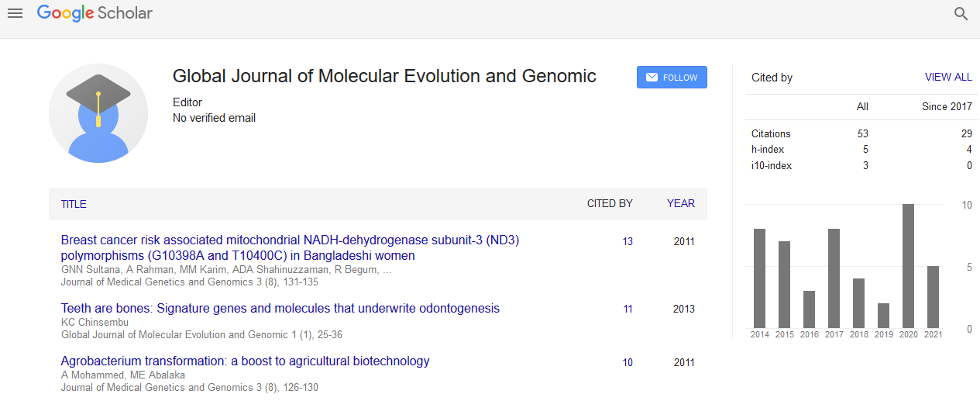The height and width of the screenshot is (401, 980).
Task: Click the envelope icon on Follow button
Action: (652, 78)
